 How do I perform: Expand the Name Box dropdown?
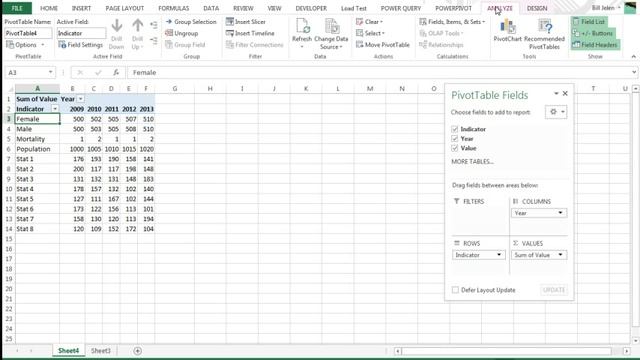click(x=50, y=72)
